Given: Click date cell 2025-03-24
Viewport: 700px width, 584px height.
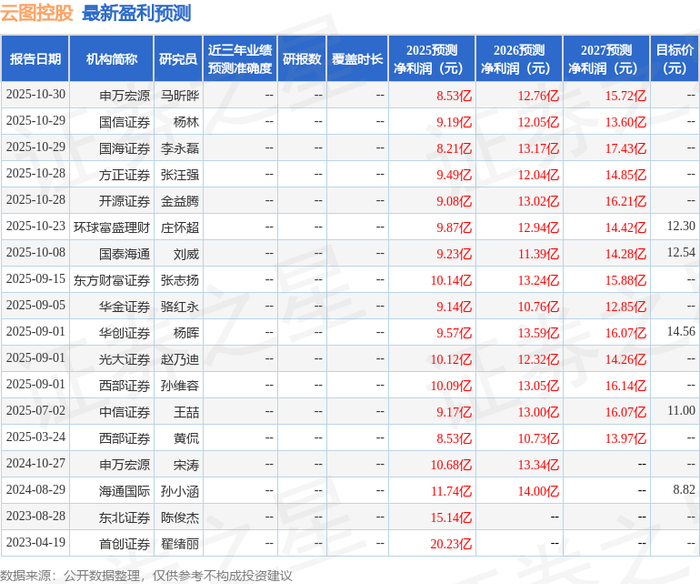Looking at the screenshot, I should pyautogui.click(x=36, y=437).
